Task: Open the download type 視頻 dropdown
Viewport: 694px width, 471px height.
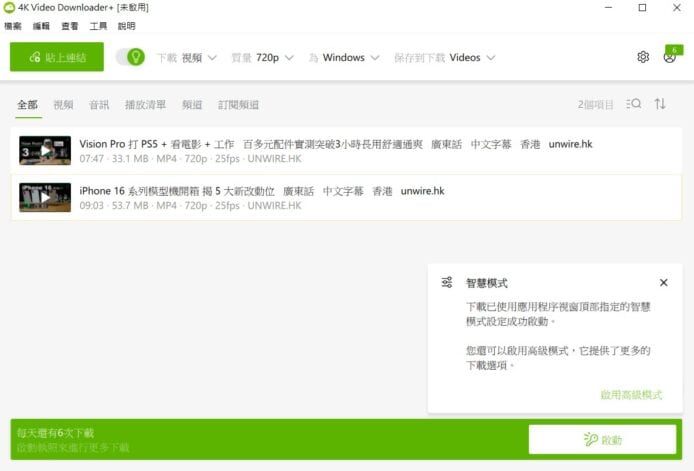Action: tap(187, 58)
